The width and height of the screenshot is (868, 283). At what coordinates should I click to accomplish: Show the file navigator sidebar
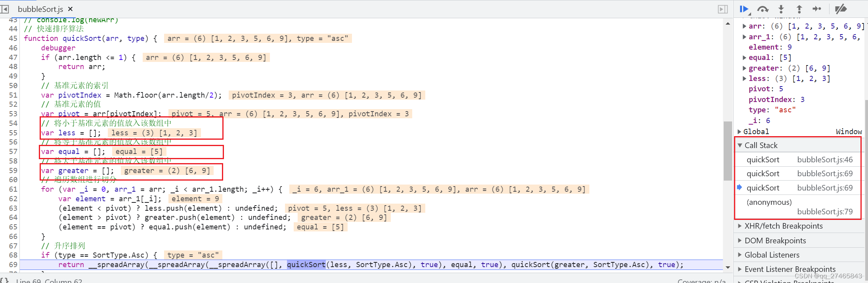tap(5, 9)
